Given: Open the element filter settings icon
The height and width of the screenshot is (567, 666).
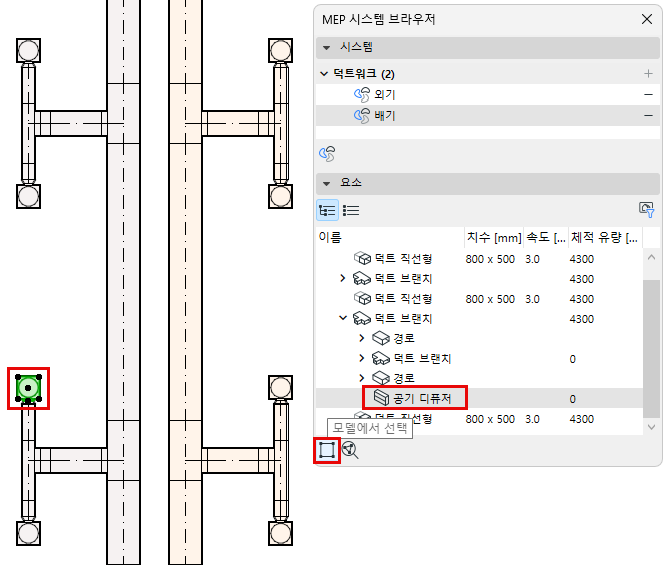Looking at the screenshot, I should [x=646, y=209].
